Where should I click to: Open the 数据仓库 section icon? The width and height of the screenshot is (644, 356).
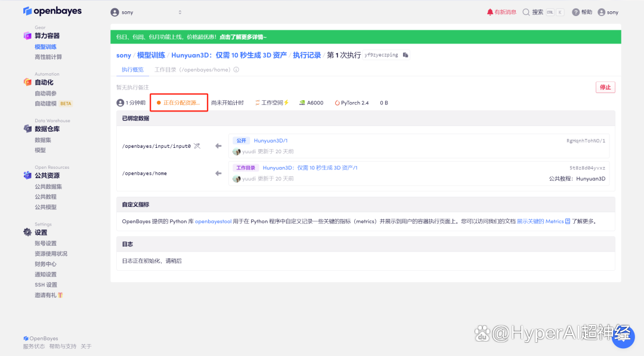pos(27,129)
